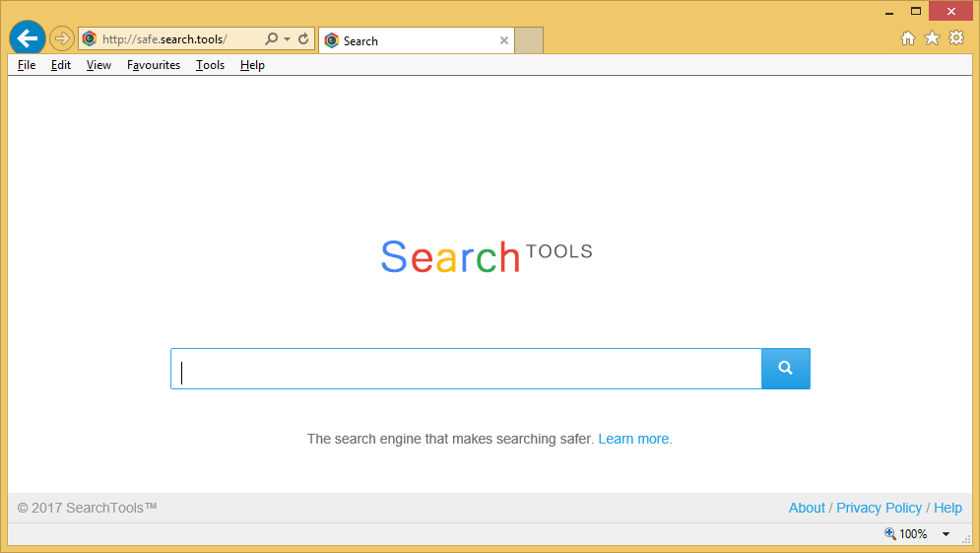Click the Learn more link
The height and width of the screenshot is (553, 980).
634,439
